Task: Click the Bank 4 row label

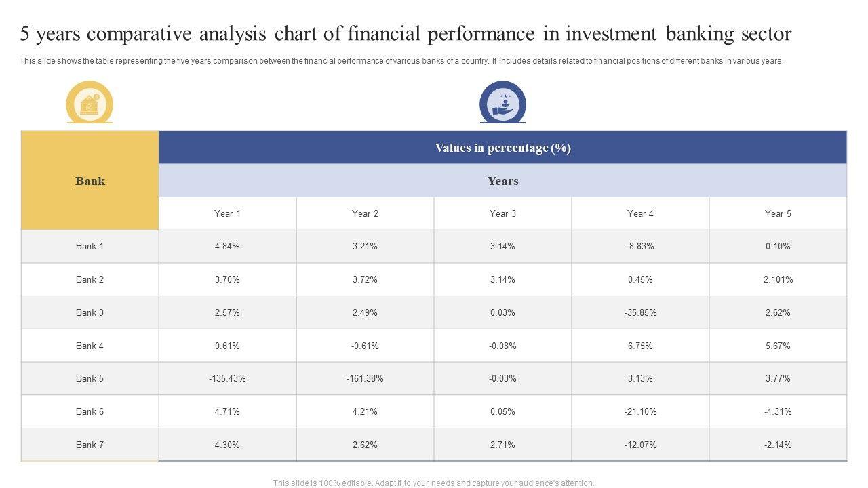Action: click(90, 346)
